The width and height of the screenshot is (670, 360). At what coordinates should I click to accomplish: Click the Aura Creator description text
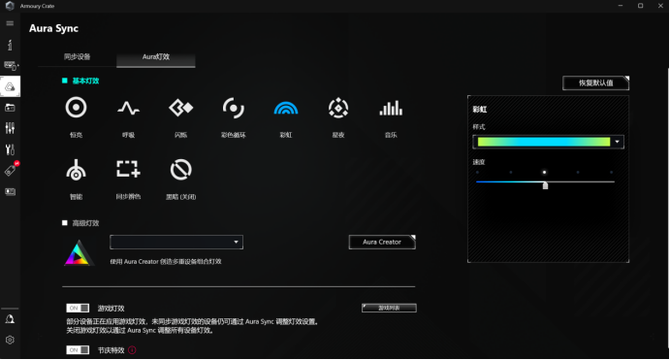point(166,261)
